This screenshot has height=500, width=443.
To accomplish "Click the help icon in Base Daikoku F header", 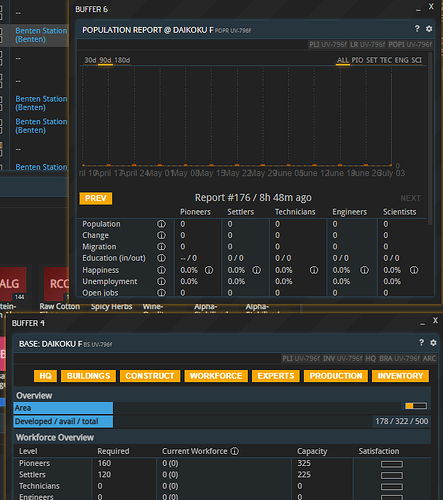I will coord(421,343).
